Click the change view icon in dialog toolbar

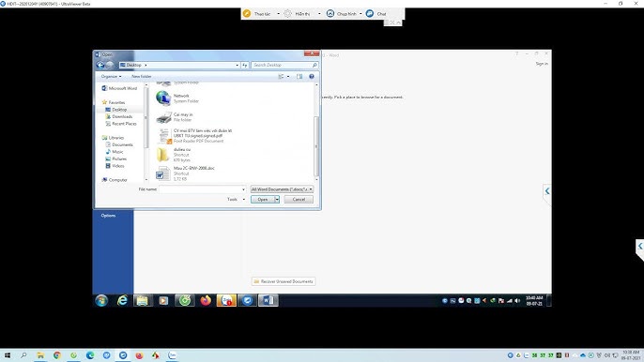pos(282,76)
